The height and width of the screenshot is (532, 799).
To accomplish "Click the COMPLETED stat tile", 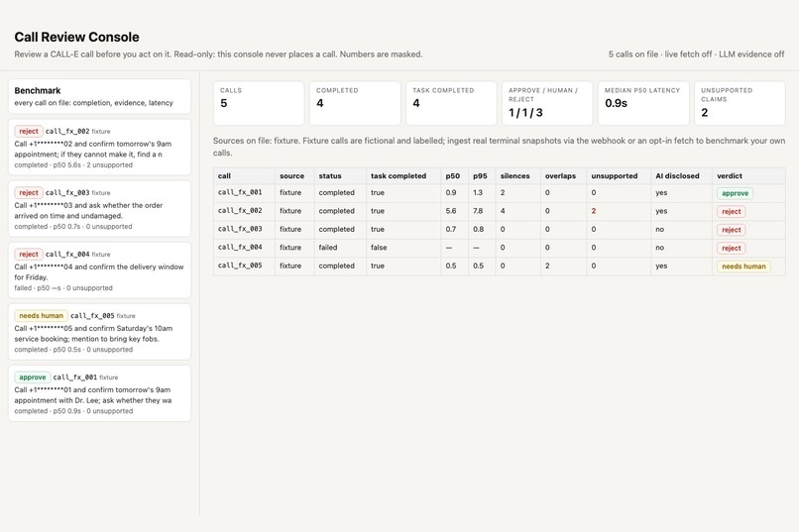I will 355,103.
